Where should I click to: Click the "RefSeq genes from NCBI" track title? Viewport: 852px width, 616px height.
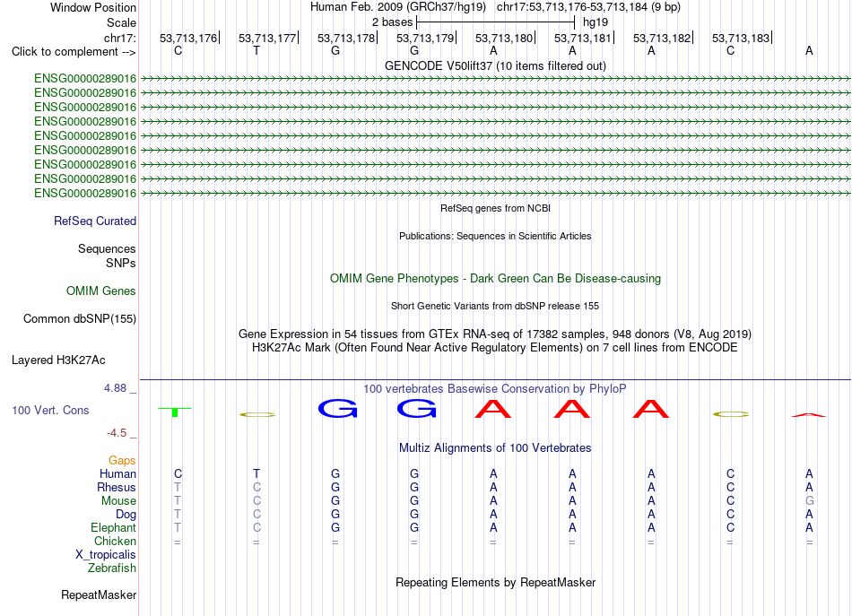(x=496, y=208)
